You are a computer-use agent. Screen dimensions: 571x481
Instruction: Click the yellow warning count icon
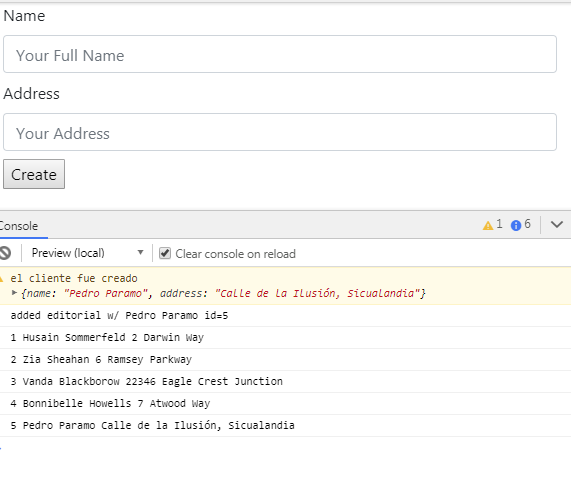click(x=488, y=225)
